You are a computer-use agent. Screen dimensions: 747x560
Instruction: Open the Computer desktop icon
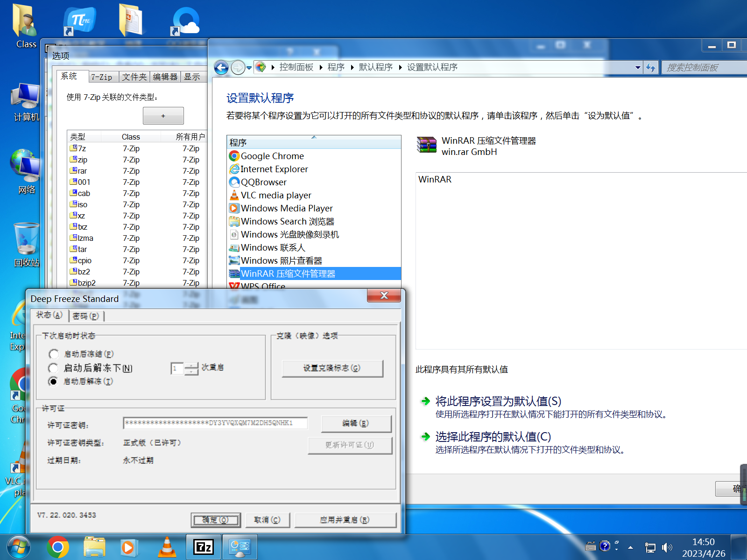click(x=26, y=102)
